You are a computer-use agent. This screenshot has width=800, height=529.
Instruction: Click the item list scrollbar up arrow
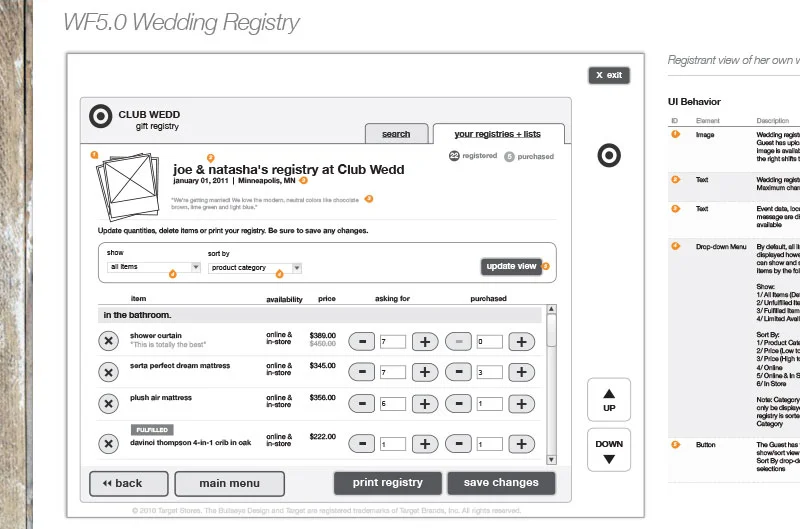coord(551,309)
